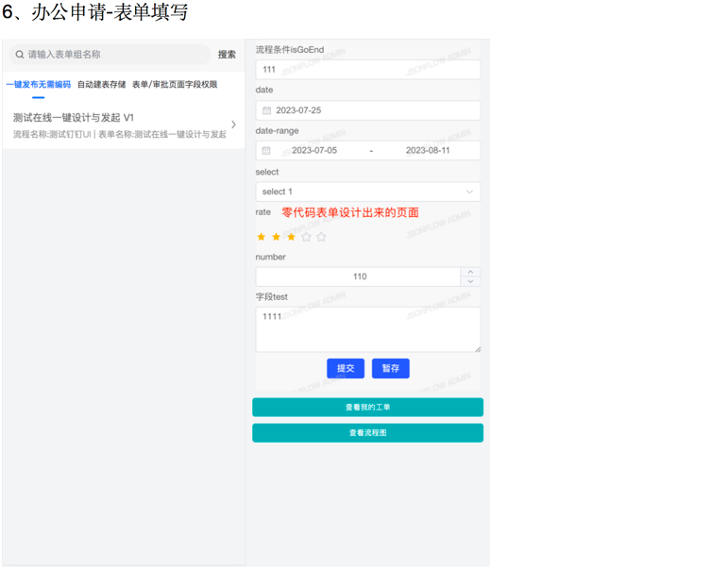Click the calendar icon in date-range field
This screenshot has width=728, height=569.
tap(266, 151)
